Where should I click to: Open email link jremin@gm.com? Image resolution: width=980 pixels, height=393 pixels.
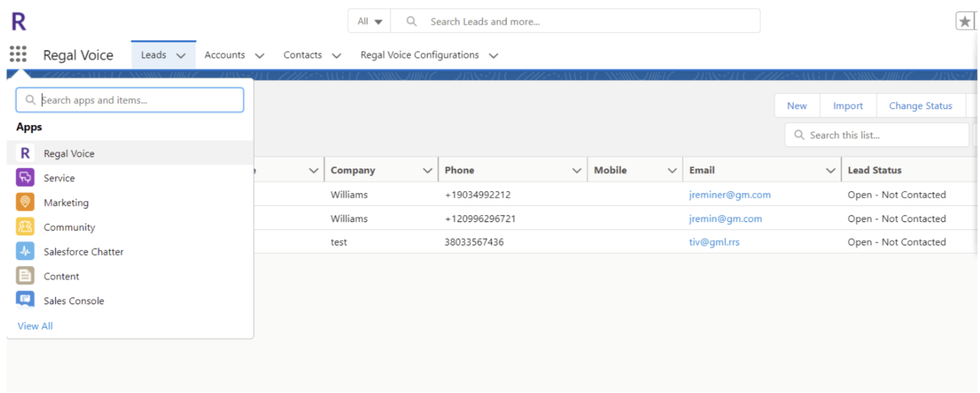(x=725, y=219)
